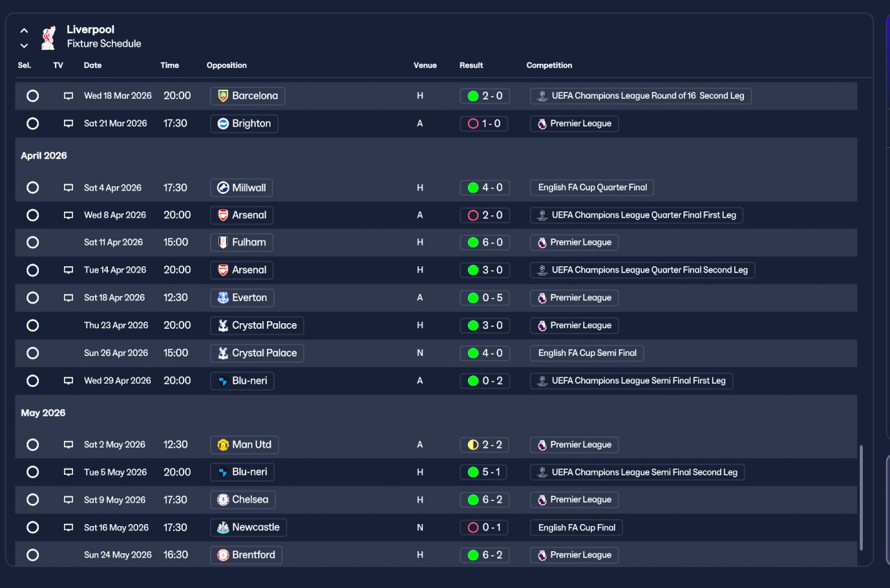Click the Premier League logo in the Brighton row
Screen dimensions: 890x588
pyautogui.click(x=542, y=124)
